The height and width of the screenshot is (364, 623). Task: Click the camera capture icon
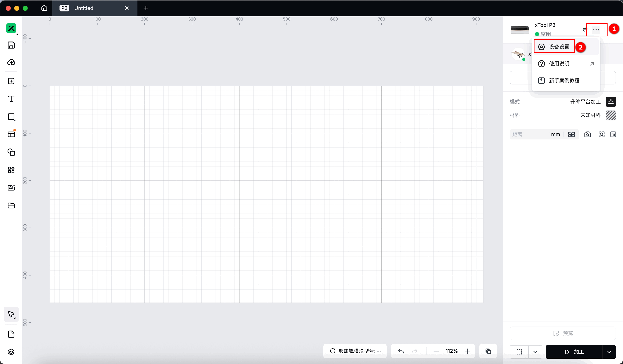click(x=587, y=134)
